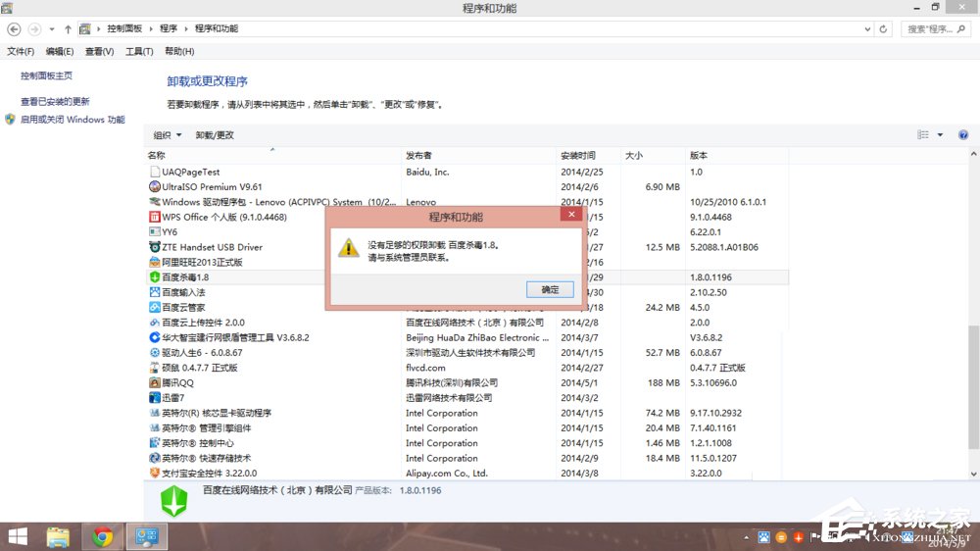The image size is (980, 551).
Task: Open 启用或关闭 Windows 功能 link
Action: [73, 120]
